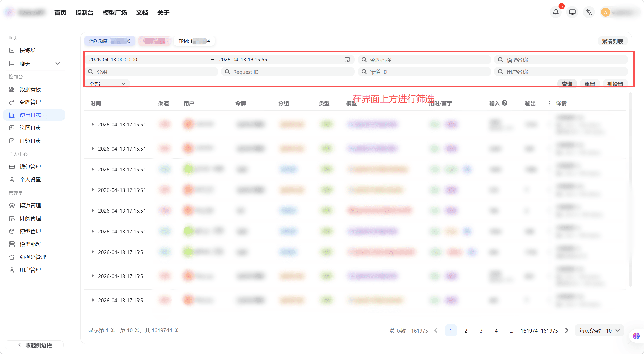Go to next page arrow in pagination

[567, 331]
